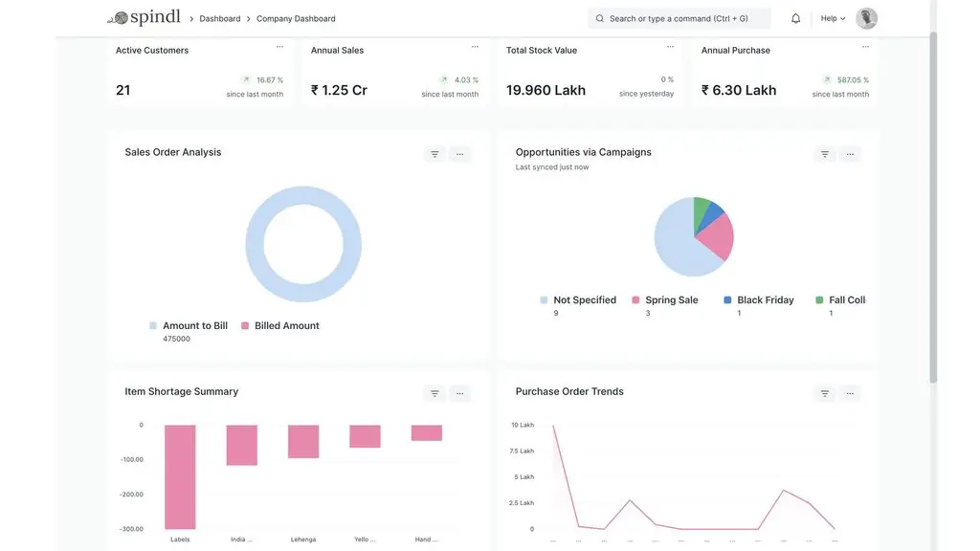Open Annual Purchase card options menu
This screenshot has width=980, height=551.
click(865, 46)
